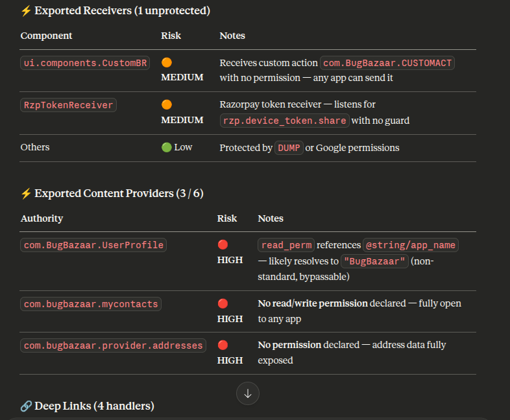
Task: Click the DUMP permission code label
Action: pyautogui.click(x=289, y=148)
